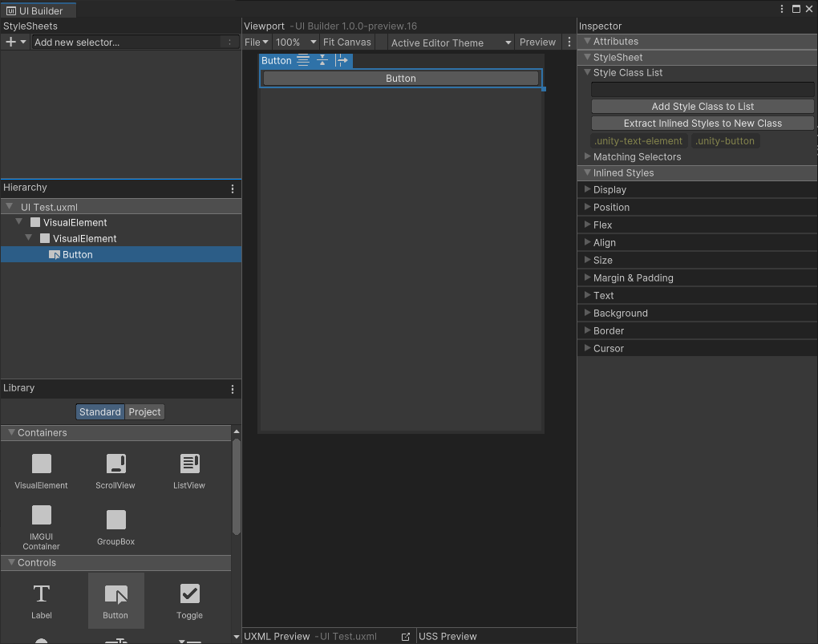This screenshot has width=818, height=644.
Task: Select the ListView container icon
Action: coord(189,470)
